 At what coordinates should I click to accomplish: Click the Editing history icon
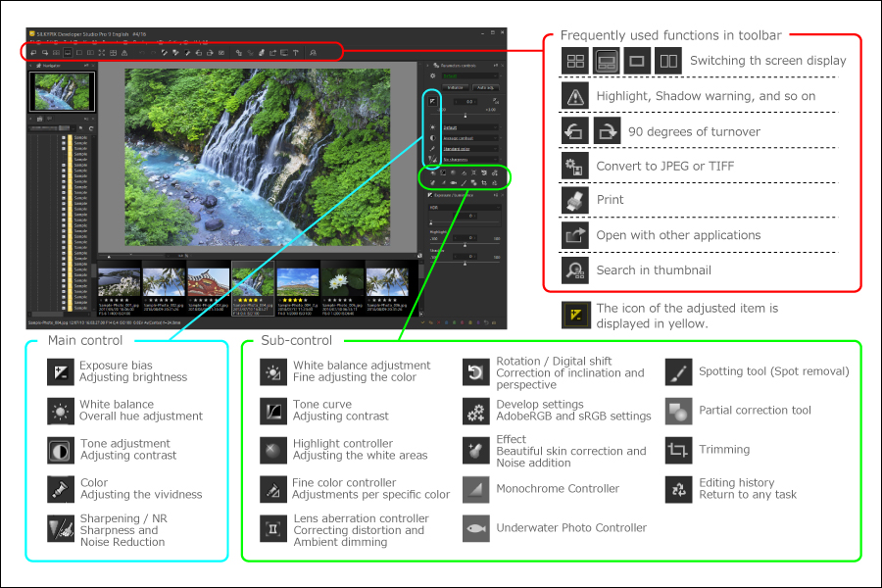[678, 489]
